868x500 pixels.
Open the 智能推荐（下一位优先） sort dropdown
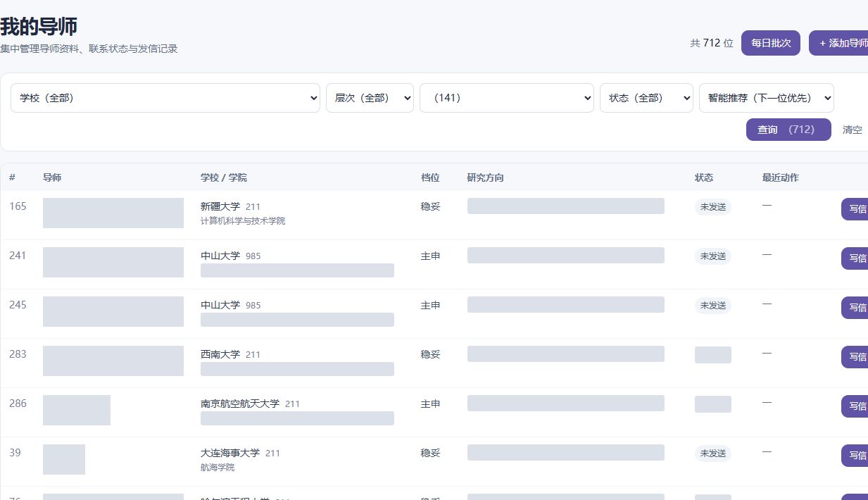tap(767, 98)
